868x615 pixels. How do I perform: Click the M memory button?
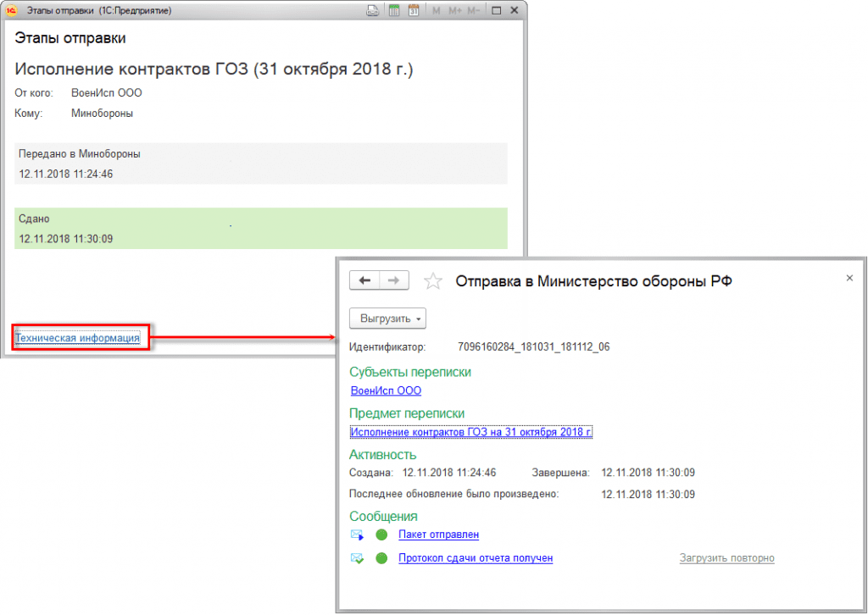tap(437, 10)
